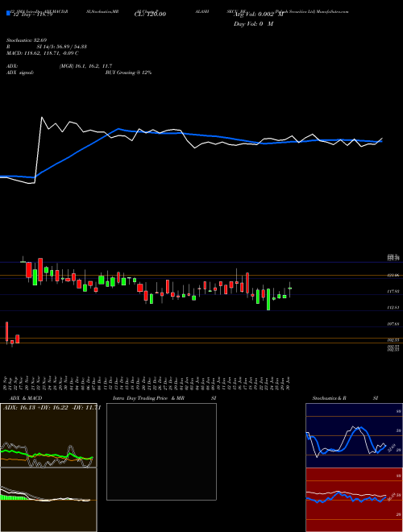This screenshot has height=532, width=403.
Task: Click the 'Stochastics: 32.69' reading
Action: (27, 40)
